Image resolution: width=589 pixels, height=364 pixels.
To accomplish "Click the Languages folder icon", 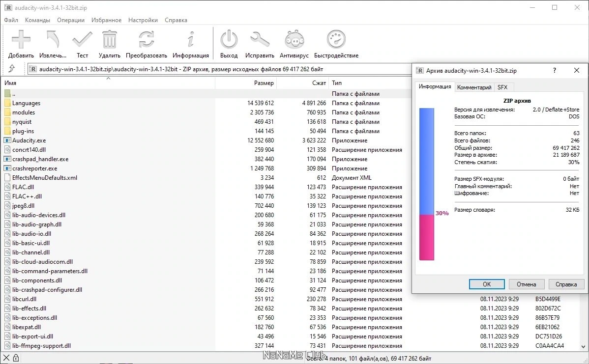I will coord(7,103).
